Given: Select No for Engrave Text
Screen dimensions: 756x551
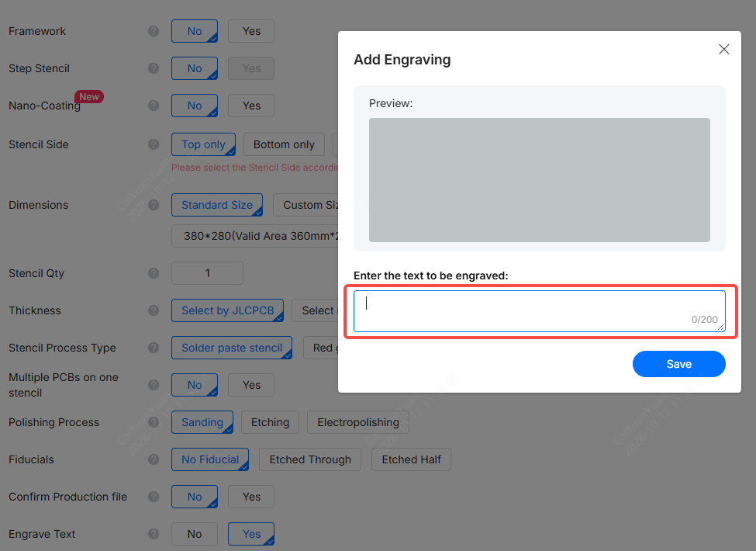Looking at the screenshot, I should [x=195, y=534].
